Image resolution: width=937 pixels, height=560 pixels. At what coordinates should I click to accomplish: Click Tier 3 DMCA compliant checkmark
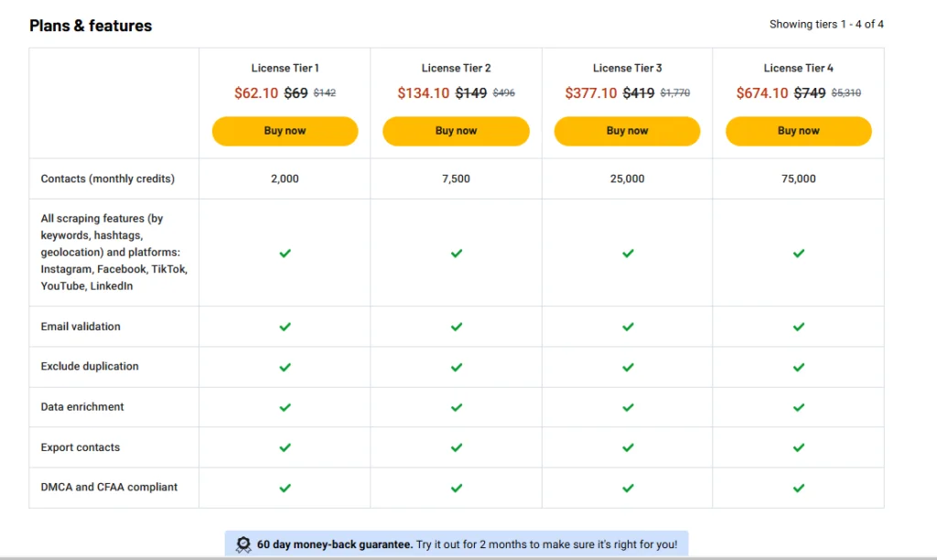(627, 488)
